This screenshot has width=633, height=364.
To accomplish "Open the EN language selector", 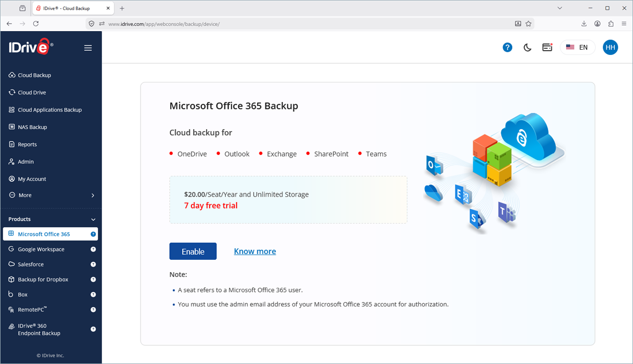I will click(577, 47).
